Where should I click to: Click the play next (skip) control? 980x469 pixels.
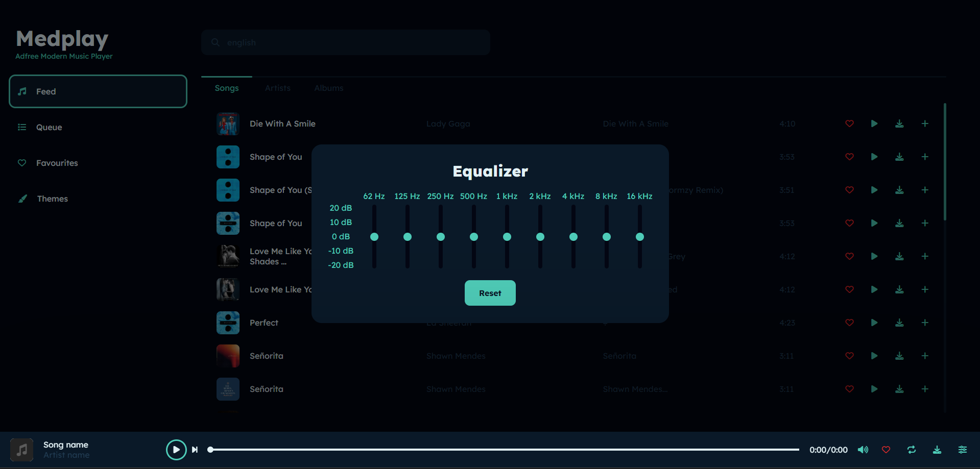tap(195, 450)
